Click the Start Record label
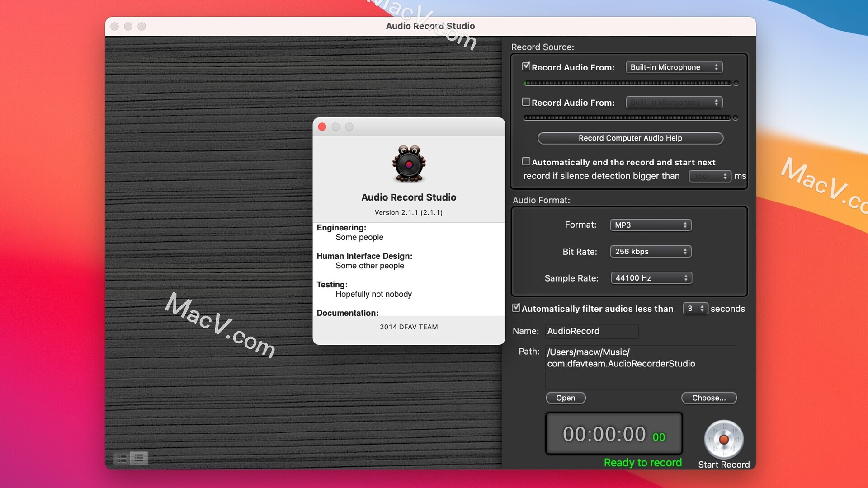This screenshot has height=488, width=868. pyautogui.click(x=724, y=465)
